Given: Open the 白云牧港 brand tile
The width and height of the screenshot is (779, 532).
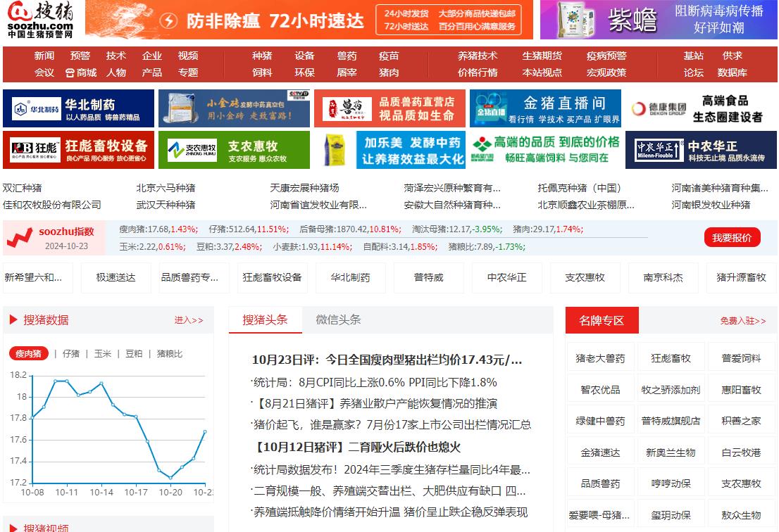Looking at the screenshot, I should click(x=741, y=452).
